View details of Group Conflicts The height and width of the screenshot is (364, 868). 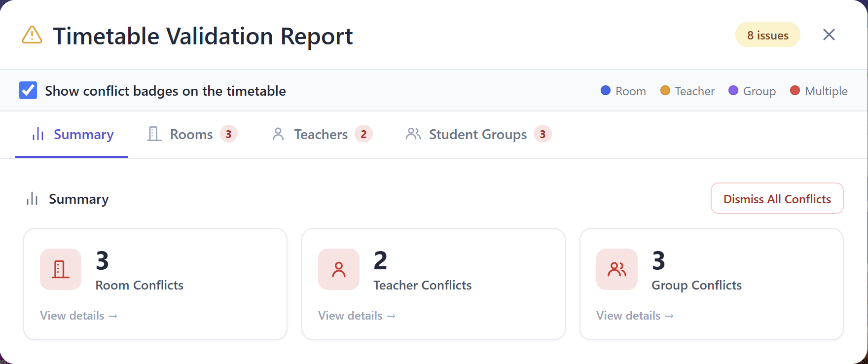pos(635,316)
